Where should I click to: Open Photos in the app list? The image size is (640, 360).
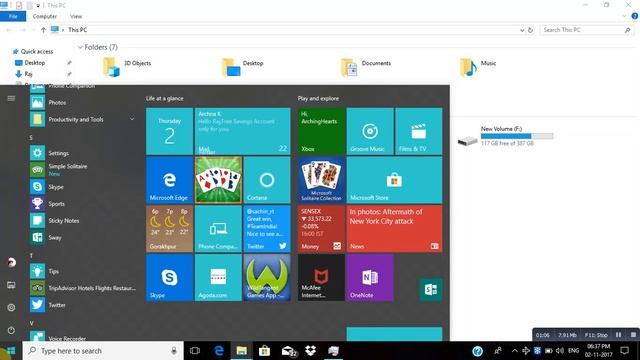pyautogui.click(x=82, y=102)
